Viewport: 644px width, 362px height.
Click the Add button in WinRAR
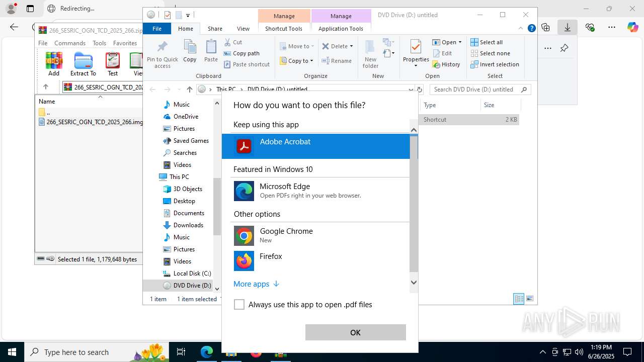click(x=54, y=64)
